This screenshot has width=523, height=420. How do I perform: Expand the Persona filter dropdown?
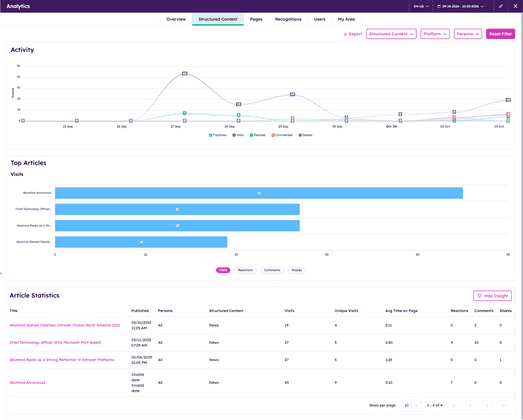[x=468, y=34]
